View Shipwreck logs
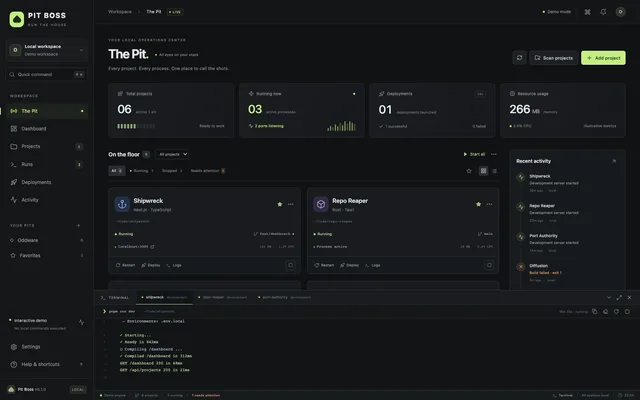 pyautogui.click(x=174, y=265)
